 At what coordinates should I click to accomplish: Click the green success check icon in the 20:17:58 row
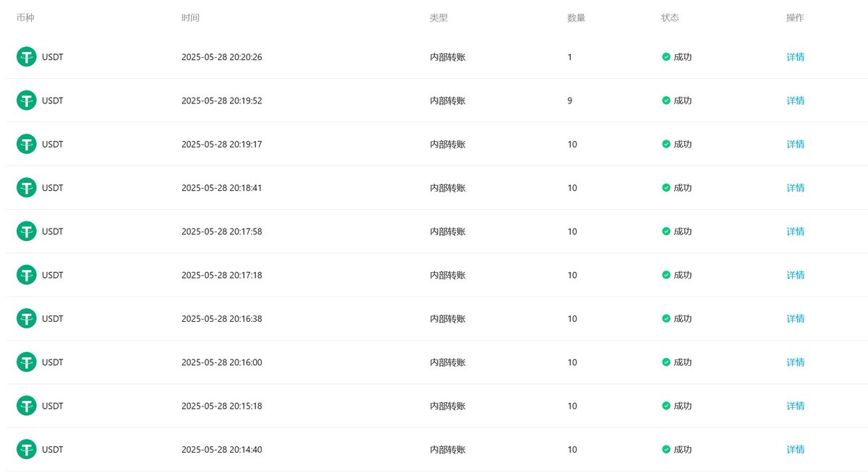coord(666,231)
